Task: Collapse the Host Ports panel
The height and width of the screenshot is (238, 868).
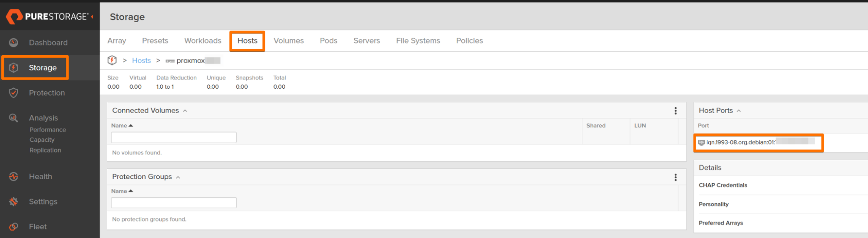Action: (739, 111)
